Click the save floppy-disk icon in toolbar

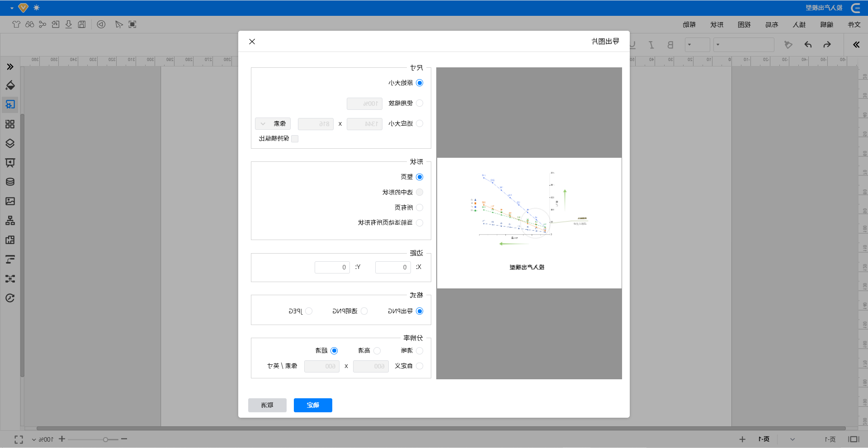coord(82,24)
